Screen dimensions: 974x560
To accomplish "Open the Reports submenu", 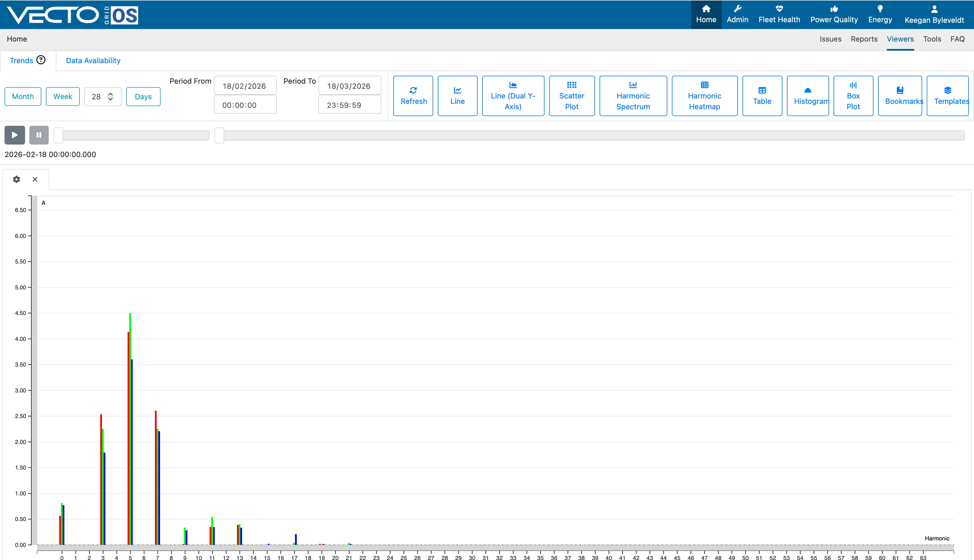I will pyautogui.click(x=864, y=39).
